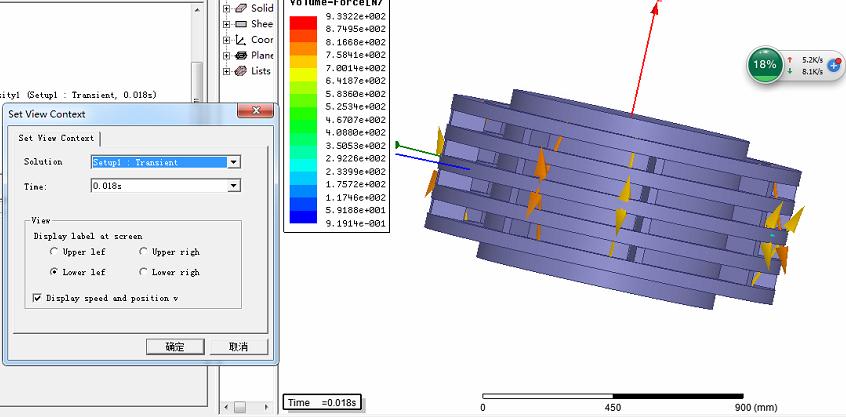Open the Time dropdown arrow
846x417 pixels.
pyautogui.click(x=233, y=186)
